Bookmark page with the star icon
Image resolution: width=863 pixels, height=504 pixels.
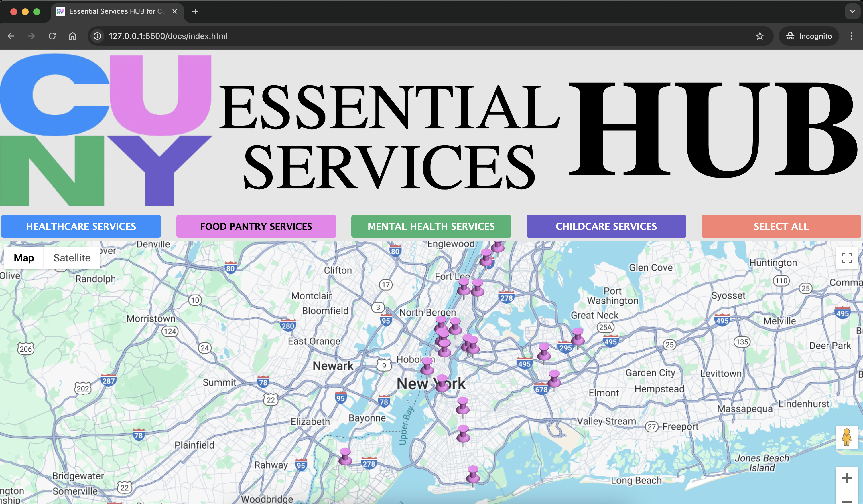coord(760,36)
